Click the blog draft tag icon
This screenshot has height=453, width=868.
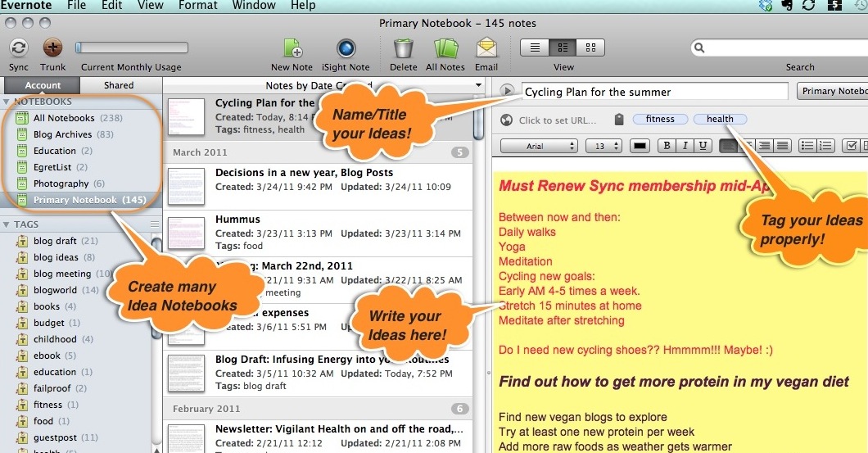22,241
